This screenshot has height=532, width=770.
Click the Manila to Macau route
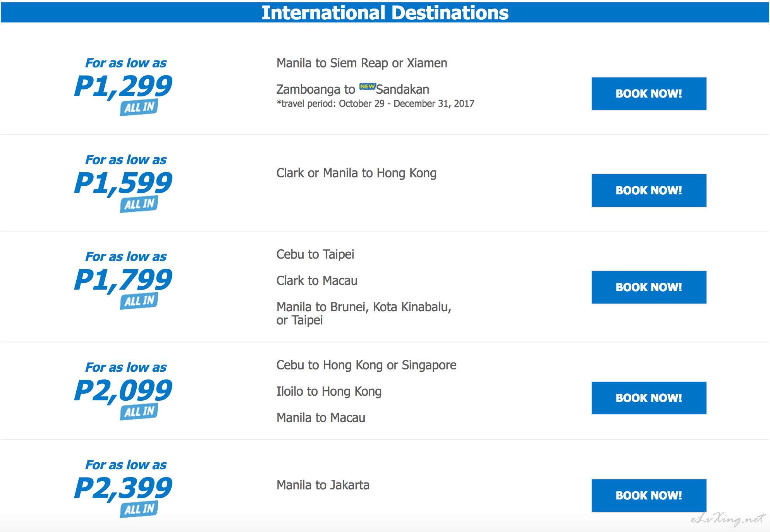coord(321,418)
